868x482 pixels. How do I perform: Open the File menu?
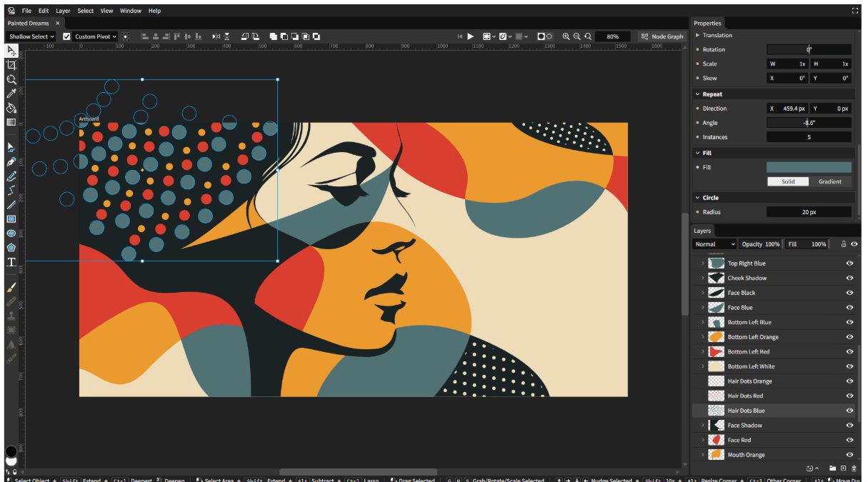[26, 11]
